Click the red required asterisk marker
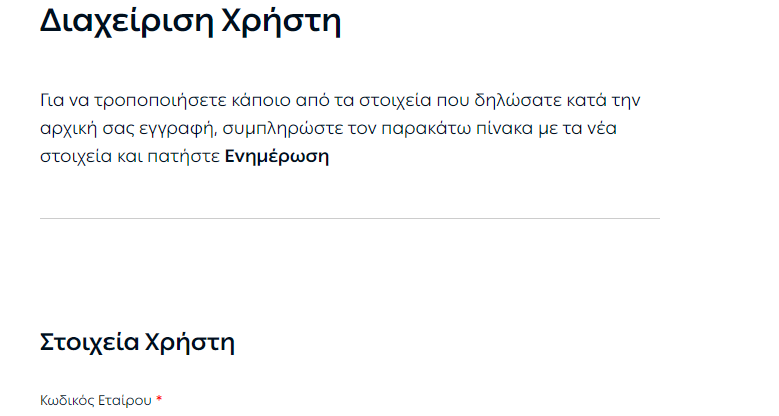Screen dimensions: 779x416 pos(159,399)
